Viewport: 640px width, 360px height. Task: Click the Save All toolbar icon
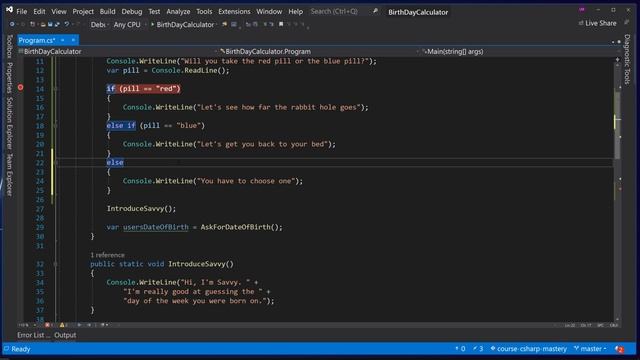pyautogui.click(x=57, y=24)
